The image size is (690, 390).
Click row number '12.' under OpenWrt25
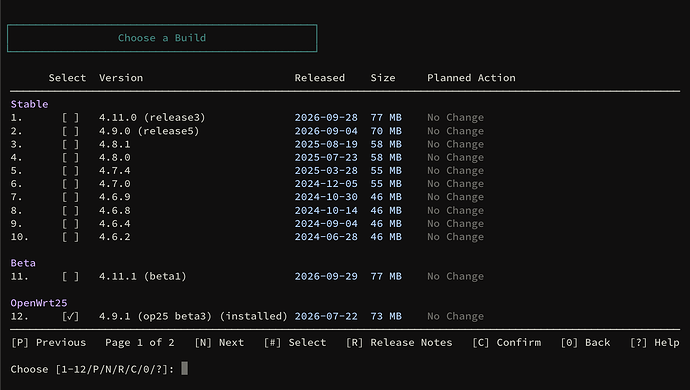(x=20, y=316)
